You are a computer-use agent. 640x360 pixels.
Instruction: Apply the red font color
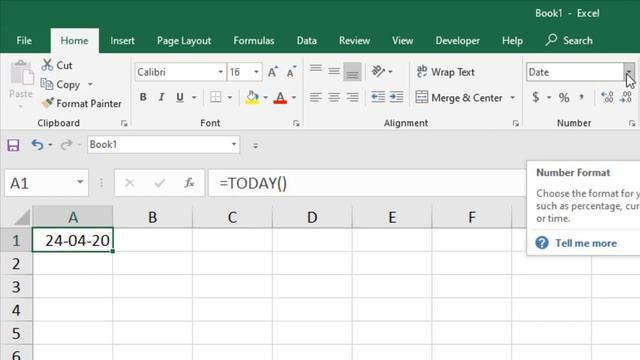tap(280, 97)
